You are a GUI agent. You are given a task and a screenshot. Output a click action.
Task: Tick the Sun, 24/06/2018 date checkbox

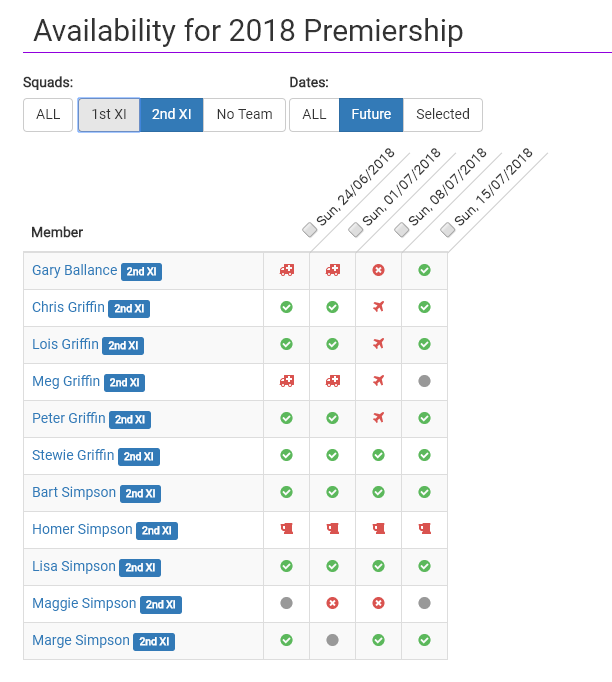click(310, 230)
